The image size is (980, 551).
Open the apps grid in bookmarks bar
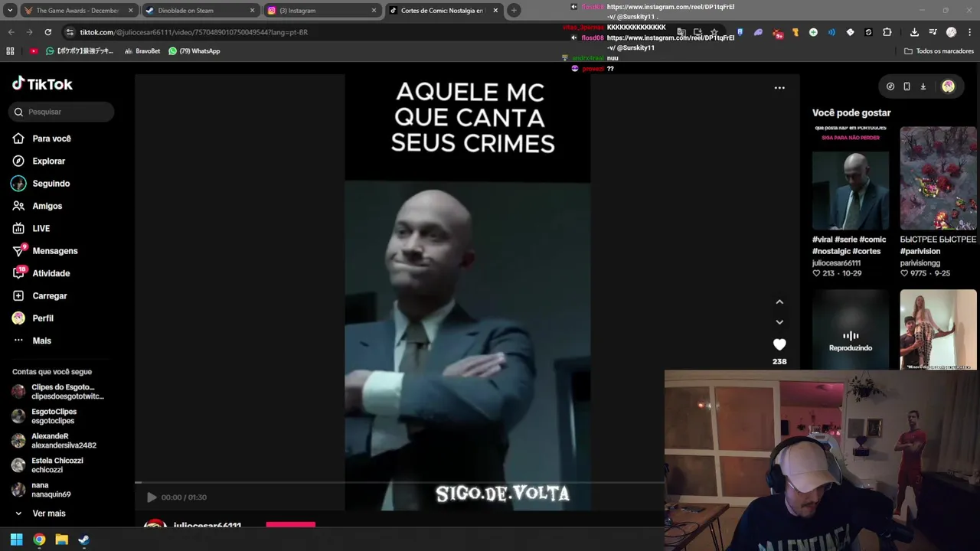pos(10,51)
